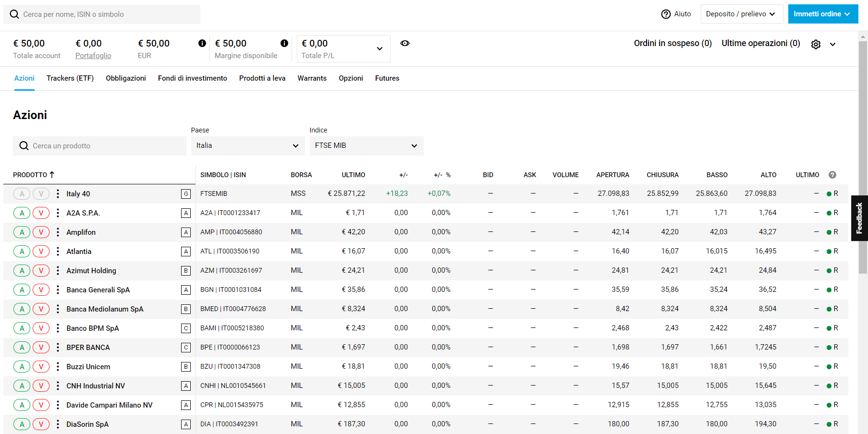Screen dimensions: 868x434
Task: Switch to the Trackers (ETF) tab
Action: click(x=70, y=78)
